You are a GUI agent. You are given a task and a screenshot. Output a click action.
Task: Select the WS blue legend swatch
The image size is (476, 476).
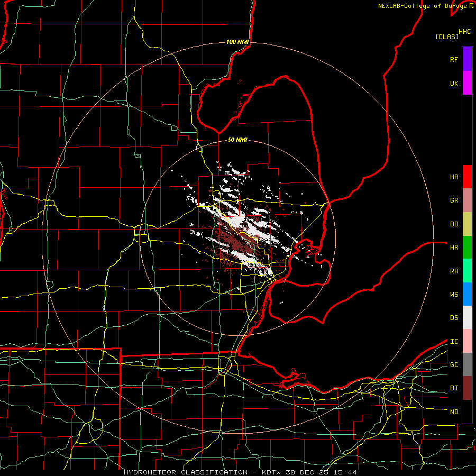[467, 294]
